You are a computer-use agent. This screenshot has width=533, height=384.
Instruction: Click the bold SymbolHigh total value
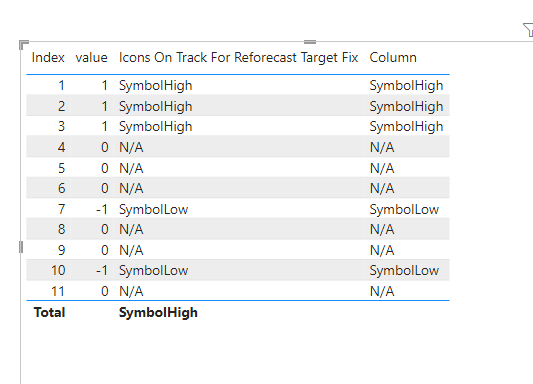(158, 312)
